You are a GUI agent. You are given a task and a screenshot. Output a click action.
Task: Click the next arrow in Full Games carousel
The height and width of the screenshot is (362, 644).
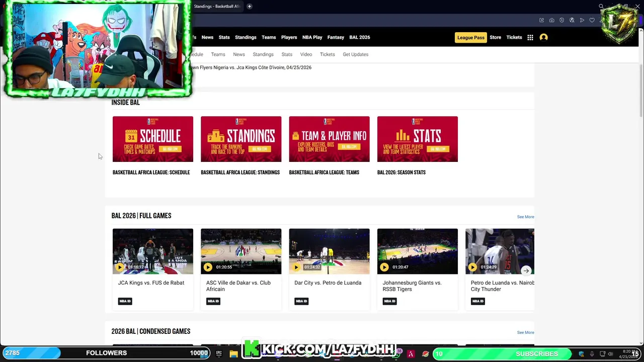coord(526,270)
